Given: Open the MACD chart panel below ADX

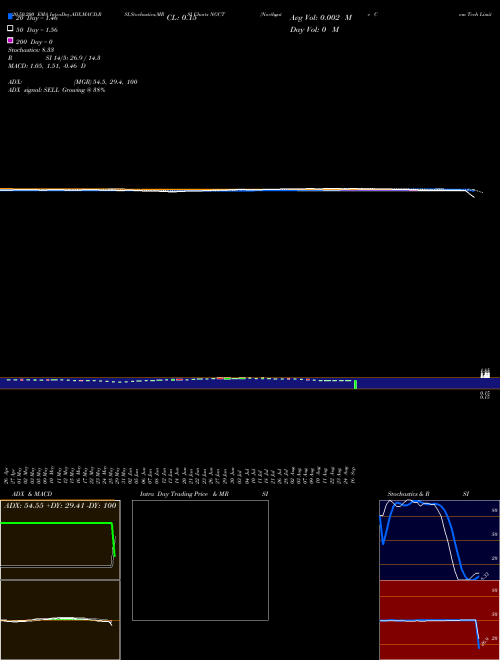Looking at the screenshot, I should pyautogui.click(x=60, y=620).
